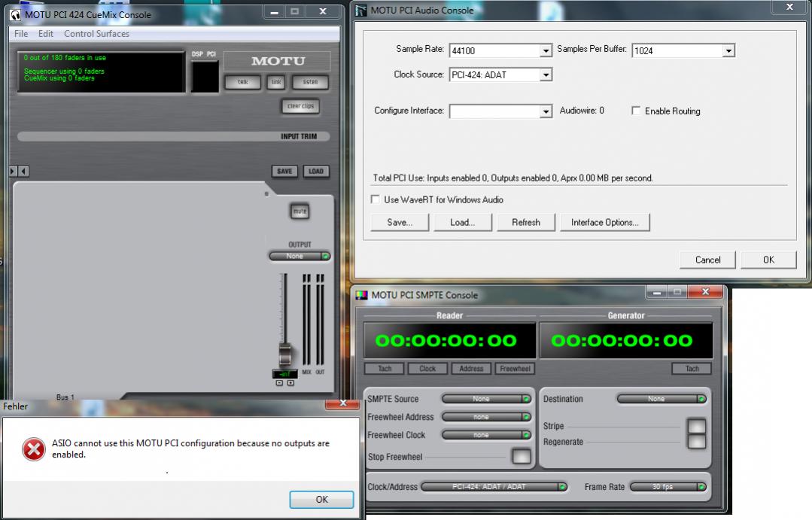Open the Clock/Address dropdown
812x520 pixels.
tap(494, 487)
